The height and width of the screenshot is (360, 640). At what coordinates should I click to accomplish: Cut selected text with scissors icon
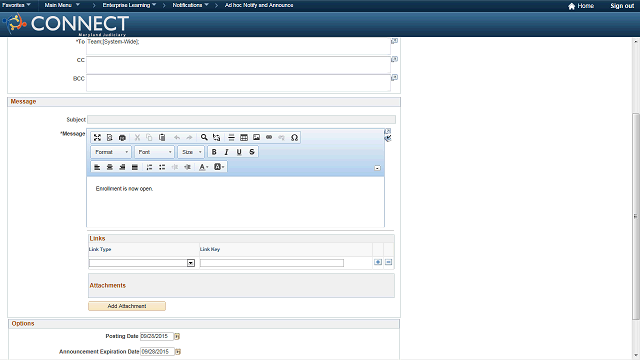[x=137, y=138]
